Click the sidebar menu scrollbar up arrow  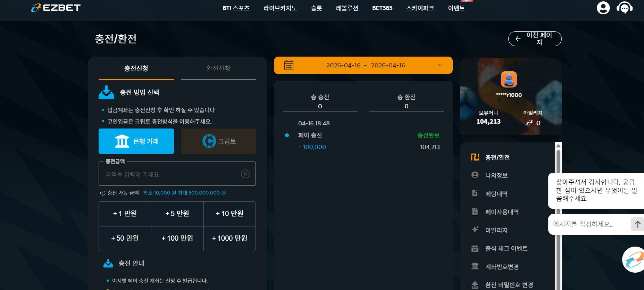(558, 146)
